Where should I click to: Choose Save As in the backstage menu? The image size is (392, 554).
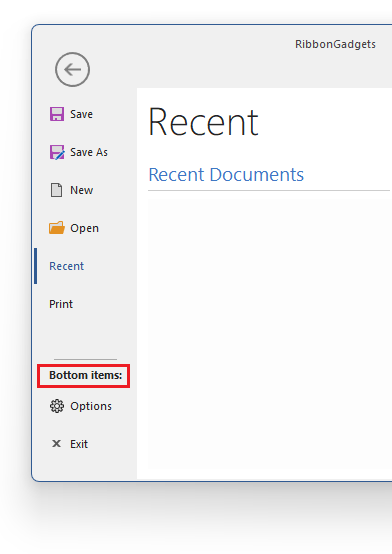[x=86, y=152]
